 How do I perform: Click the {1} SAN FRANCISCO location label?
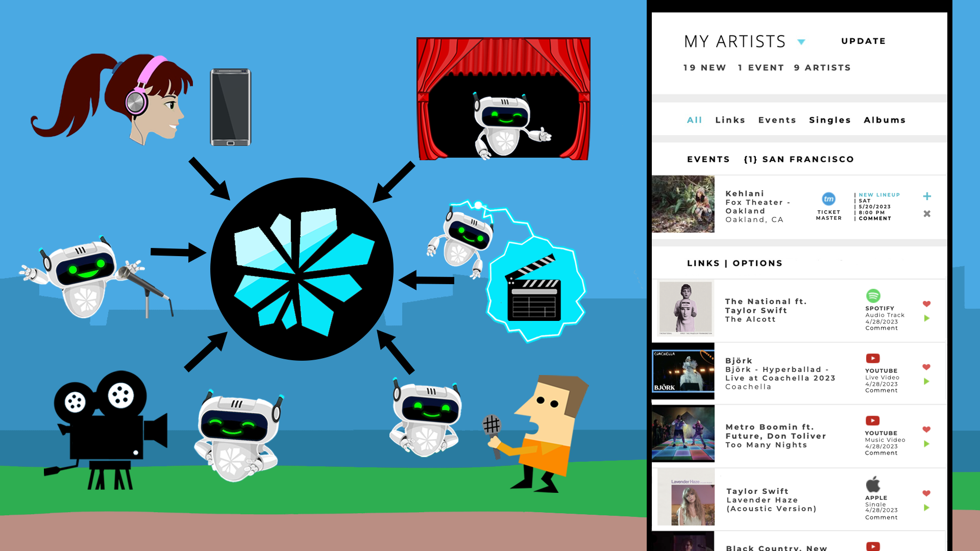tap(799, 159)
